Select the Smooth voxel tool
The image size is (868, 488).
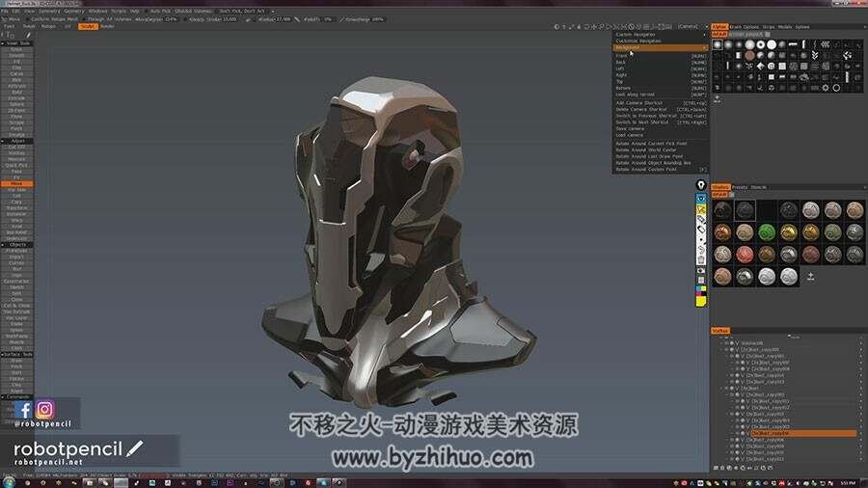click(17, 56)
